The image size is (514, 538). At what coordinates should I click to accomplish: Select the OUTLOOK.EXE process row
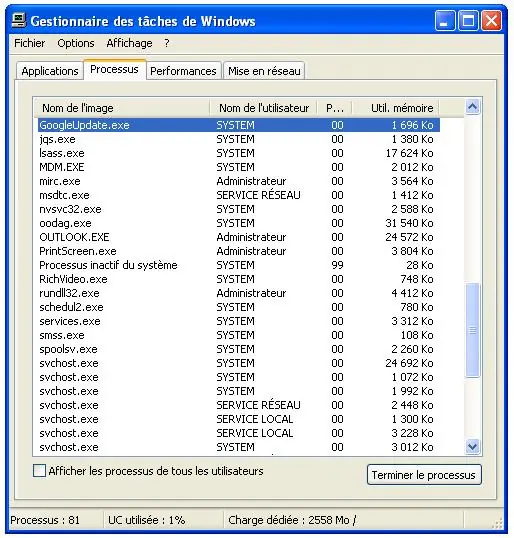[239, 237]
